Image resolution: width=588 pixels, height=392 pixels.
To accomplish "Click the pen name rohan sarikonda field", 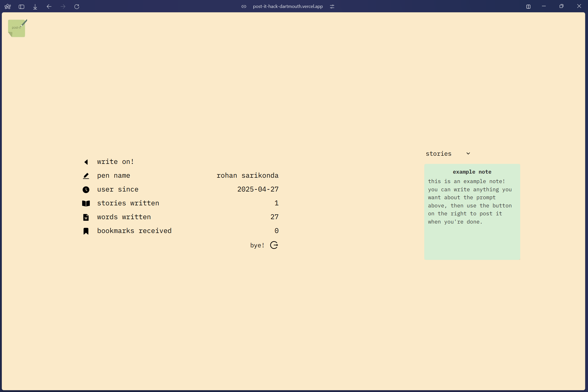I will point(247,176).
